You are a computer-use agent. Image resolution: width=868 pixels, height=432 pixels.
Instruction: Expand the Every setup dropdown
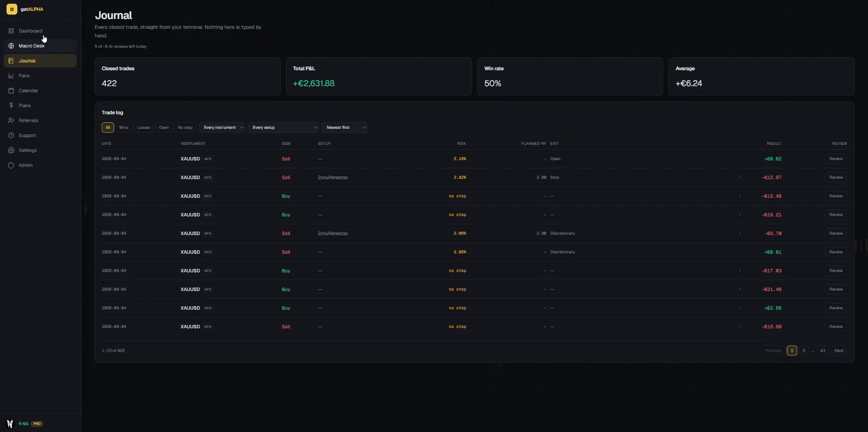point(283,128)
